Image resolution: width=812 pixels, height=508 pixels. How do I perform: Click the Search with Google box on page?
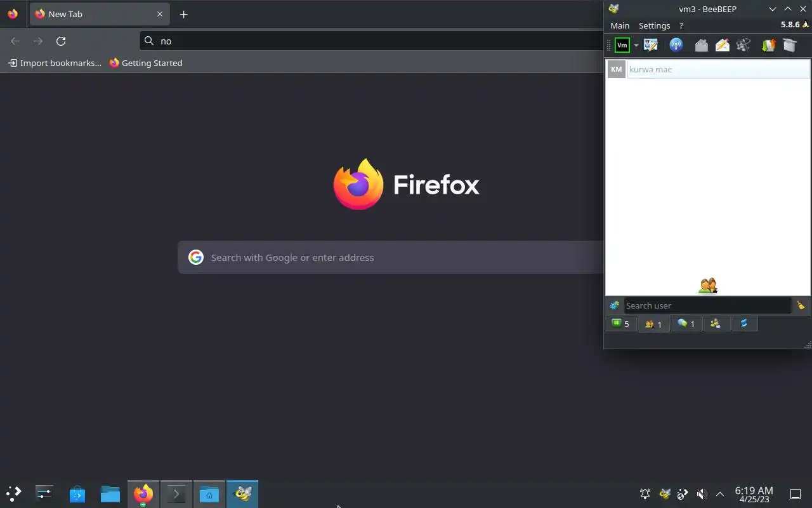tap(390, 257)
